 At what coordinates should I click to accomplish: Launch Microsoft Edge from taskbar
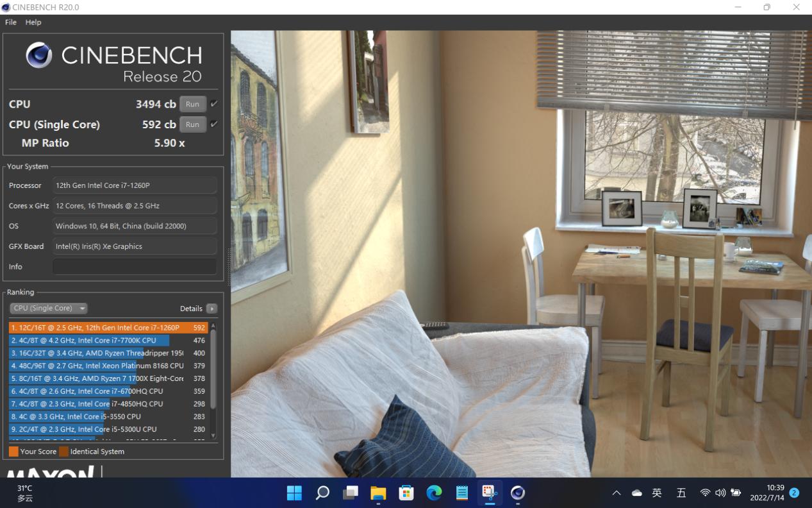point(434,493)
